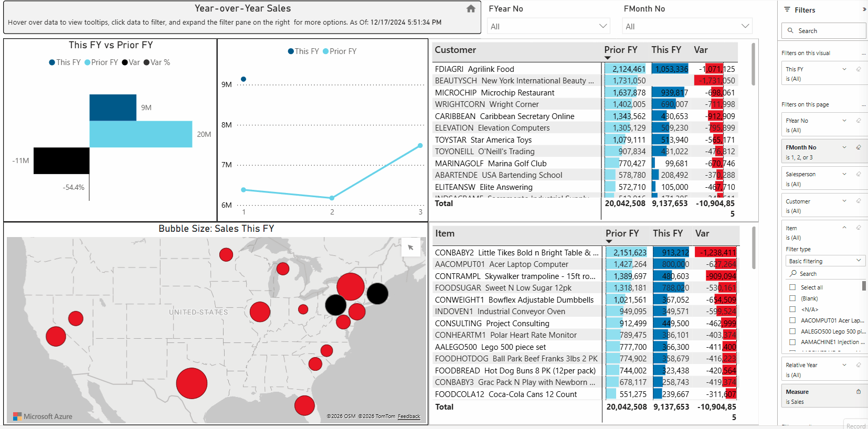
Task: Click the Prior FY legend dot in line chart
Action: (x=325, y=51)
